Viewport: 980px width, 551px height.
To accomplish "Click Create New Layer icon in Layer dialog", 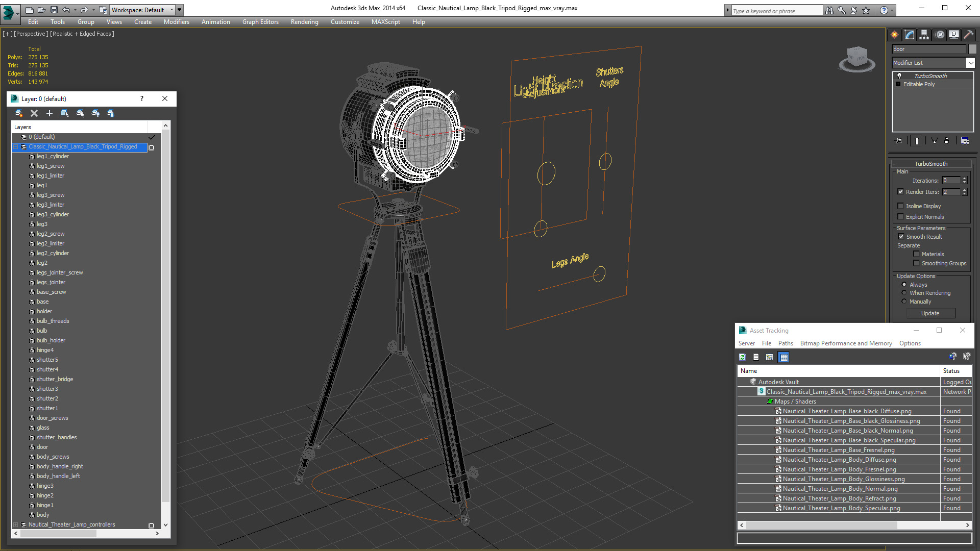I will 19,113.
